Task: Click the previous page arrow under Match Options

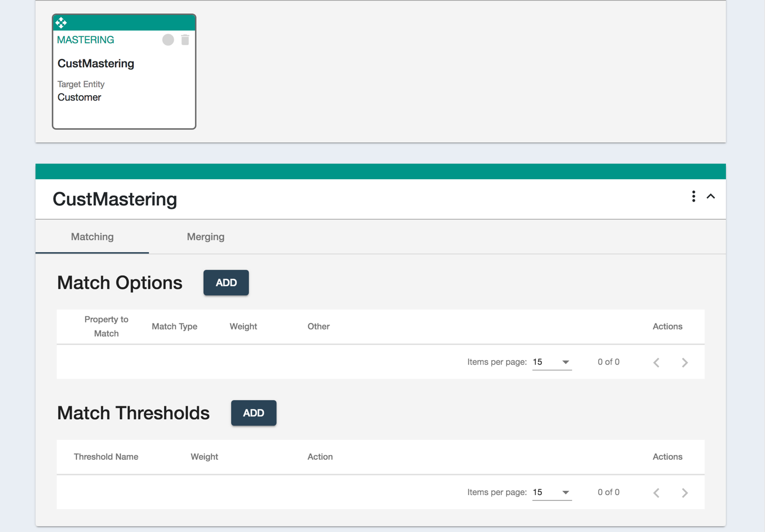Action: [656, 362]
